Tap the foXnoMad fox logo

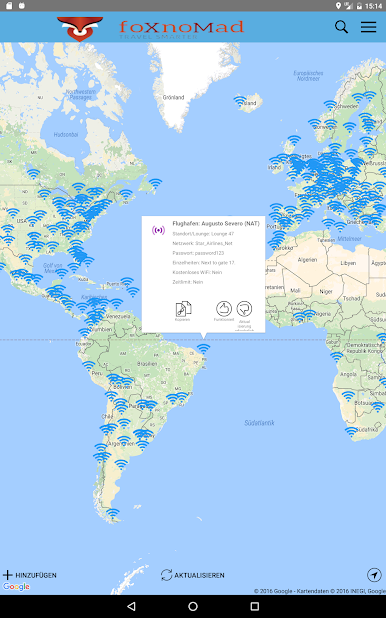click(80, 29)
